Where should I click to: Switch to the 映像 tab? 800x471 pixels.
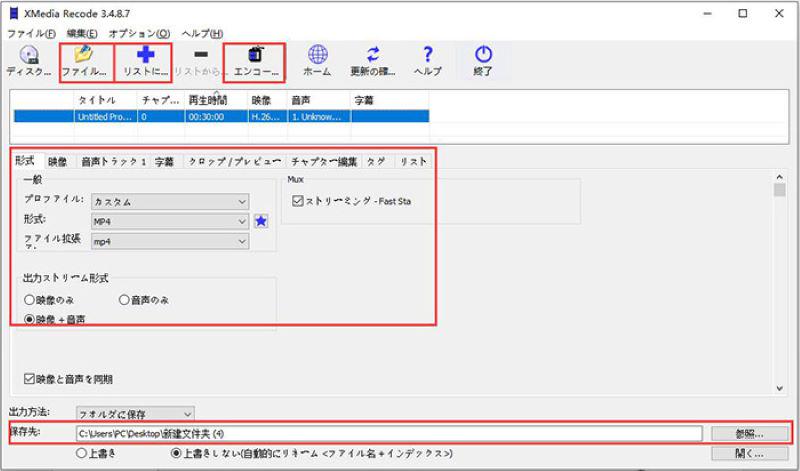[x=58, y=161]
